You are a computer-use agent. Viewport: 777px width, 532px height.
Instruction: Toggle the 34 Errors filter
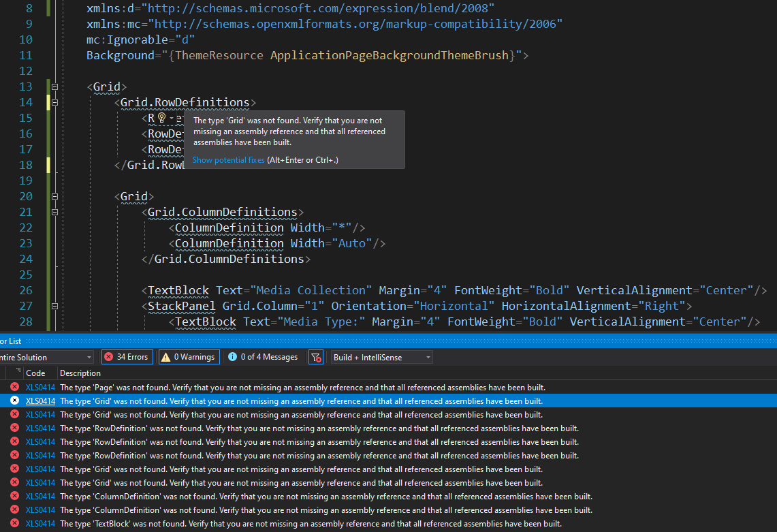[127, 356]
